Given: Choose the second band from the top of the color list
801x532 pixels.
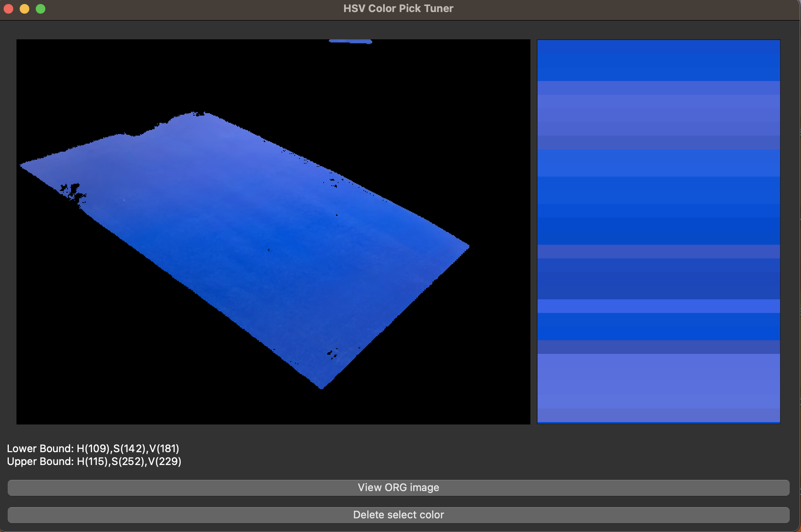Looking at the screenshot, I should click(658, 67).
